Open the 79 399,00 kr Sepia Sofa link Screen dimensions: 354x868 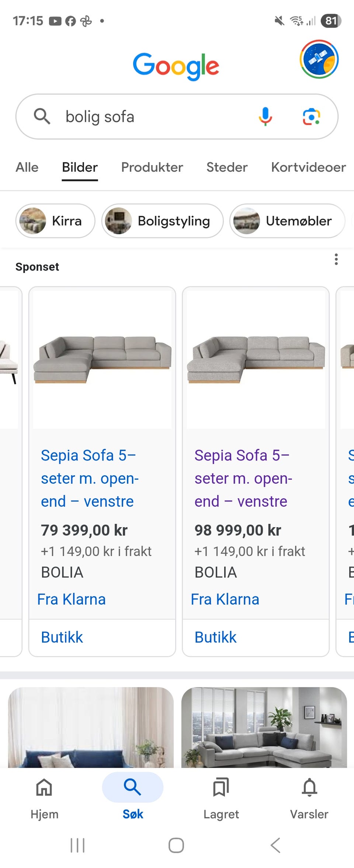88,478
